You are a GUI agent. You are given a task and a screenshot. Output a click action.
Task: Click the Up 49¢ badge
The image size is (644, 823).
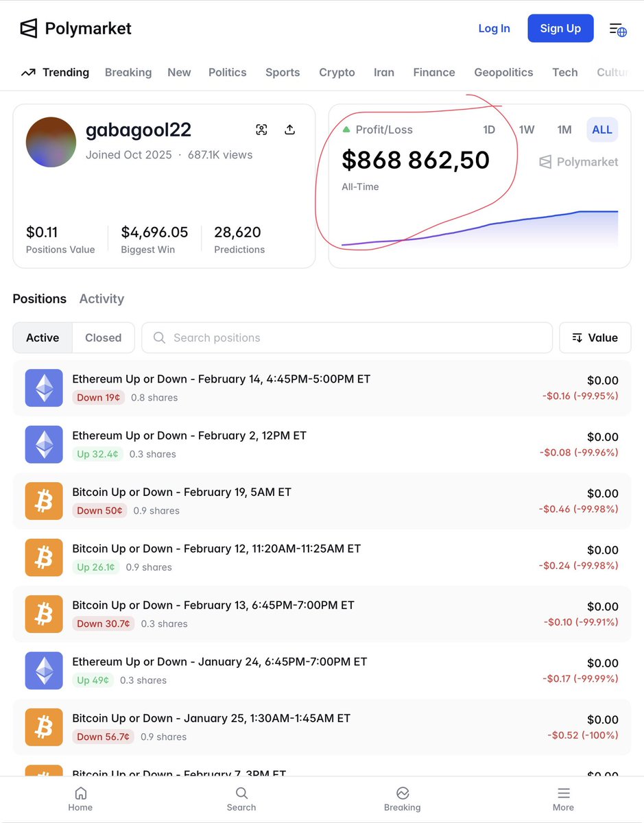coord(93,680)
